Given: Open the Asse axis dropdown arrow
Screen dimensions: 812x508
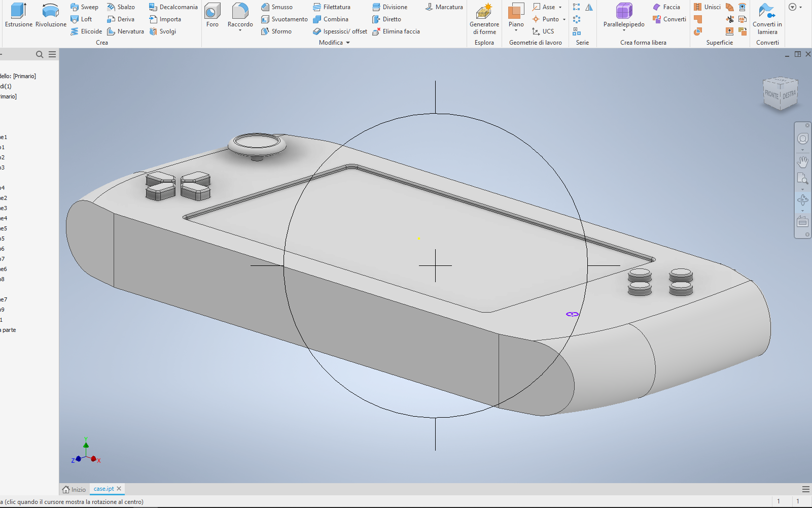Looking at the screenshot, I should click(x=560, y=7).
